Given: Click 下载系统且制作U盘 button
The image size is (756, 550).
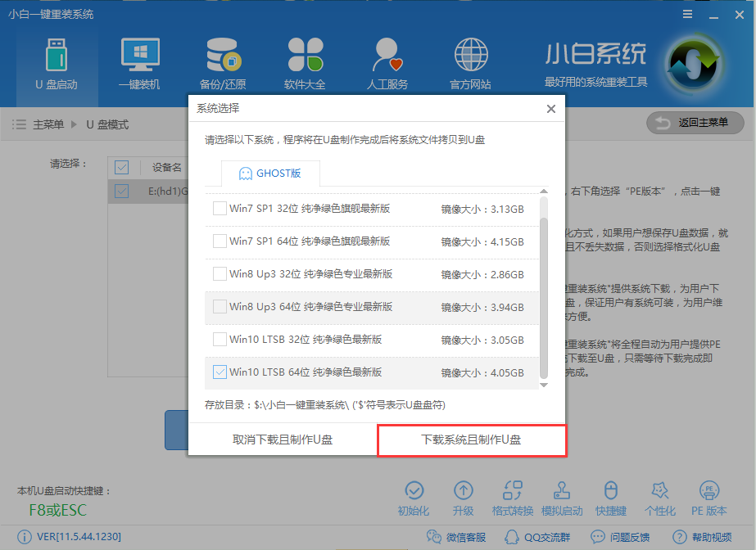Looking at the screenshot, I should pyautogui.click(x=471, y=440).
